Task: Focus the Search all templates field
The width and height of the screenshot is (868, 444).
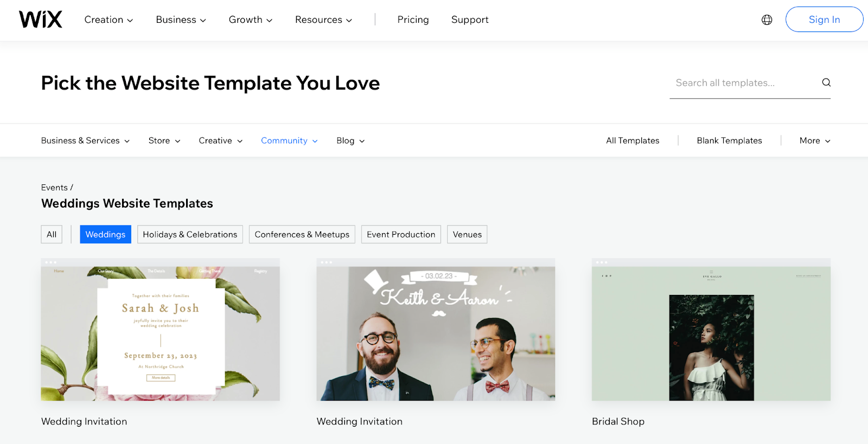Action: 743,83
